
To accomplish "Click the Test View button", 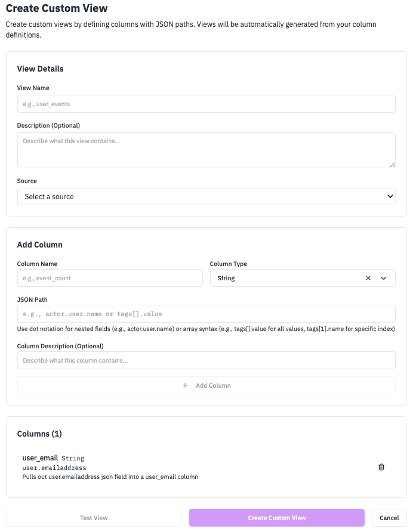I will pos(94,518).
